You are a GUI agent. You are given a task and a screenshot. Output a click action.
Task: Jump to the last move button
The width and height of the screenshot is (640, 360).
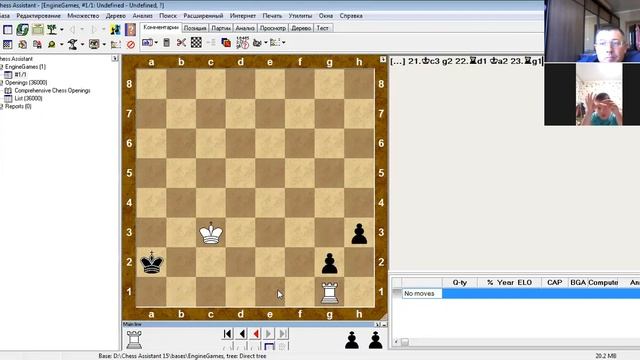(283, 334)
